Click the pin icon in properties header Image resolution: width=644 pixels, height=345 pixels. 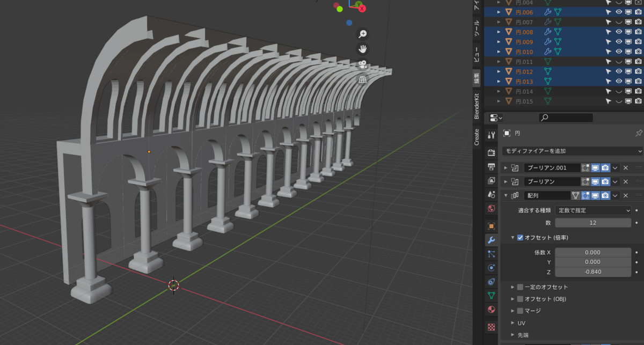coord(639,133)
